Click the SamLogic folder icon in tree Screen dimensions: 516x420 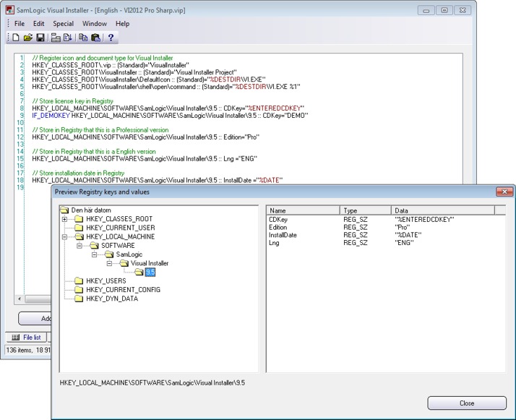(109, 254)
